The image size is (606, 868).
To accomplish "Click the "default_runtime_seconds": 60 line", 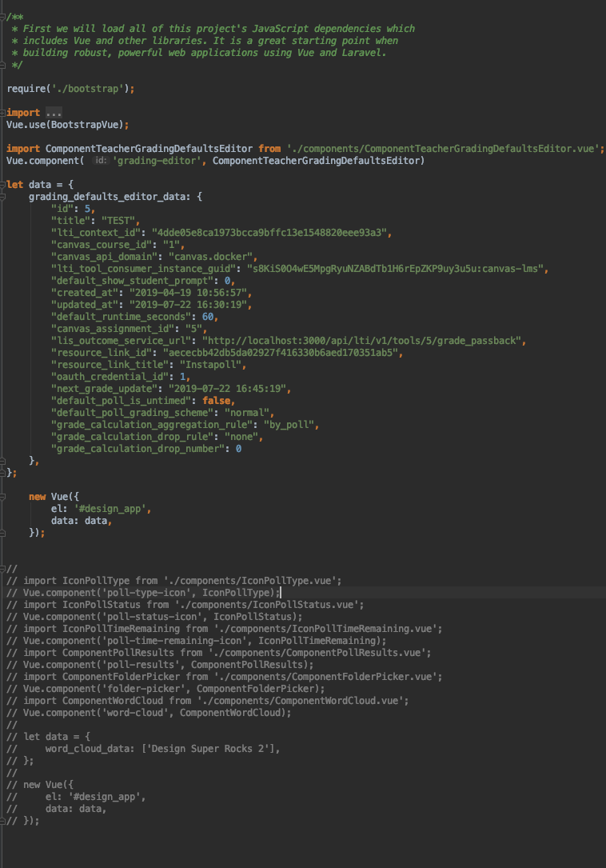I will click(x=134, y=317).
